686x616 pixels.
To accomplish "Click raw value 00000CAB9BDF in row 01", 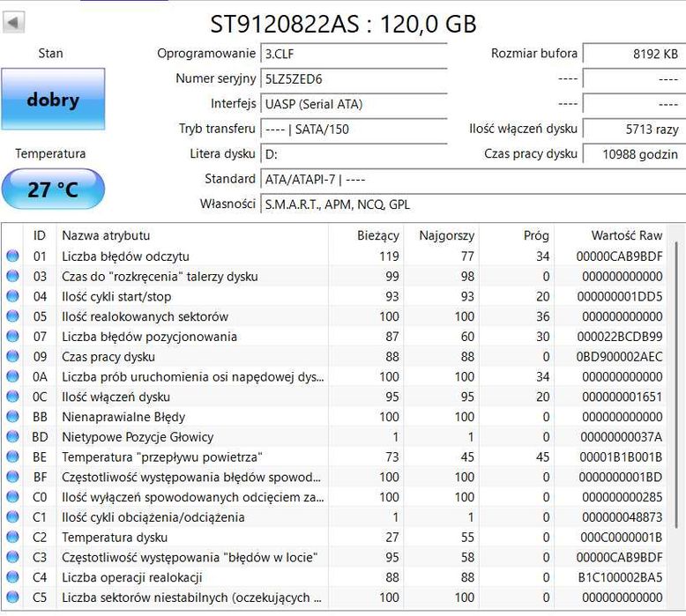I will [620, 256].
